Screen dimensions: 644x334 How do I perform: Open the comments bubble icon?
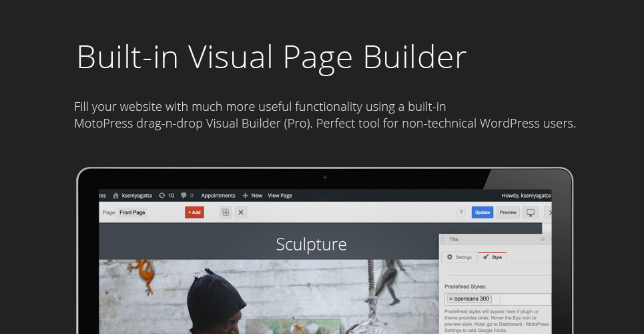click(x=184, y=196)
